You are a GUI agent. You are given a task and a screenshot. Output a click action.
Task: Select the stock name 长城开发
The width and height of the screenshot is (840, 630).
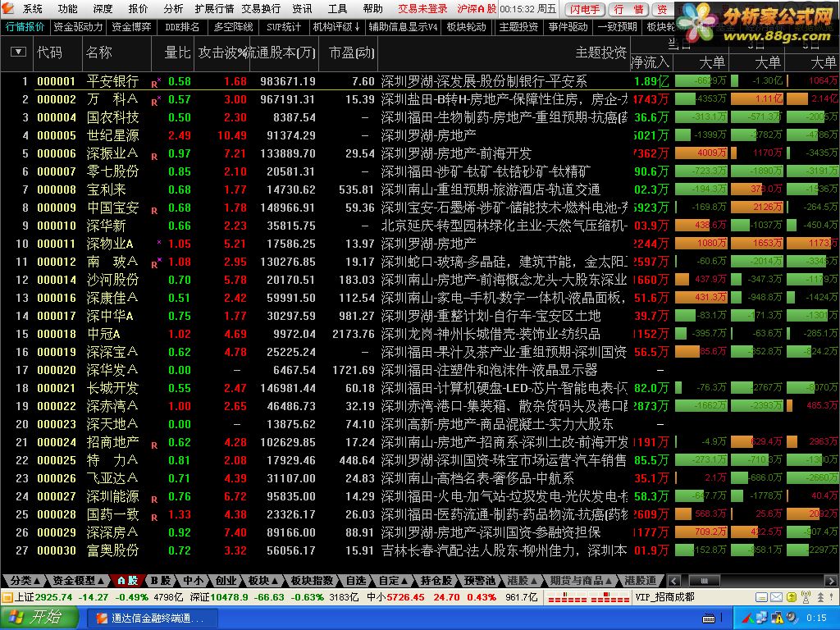tap(112, 388)
